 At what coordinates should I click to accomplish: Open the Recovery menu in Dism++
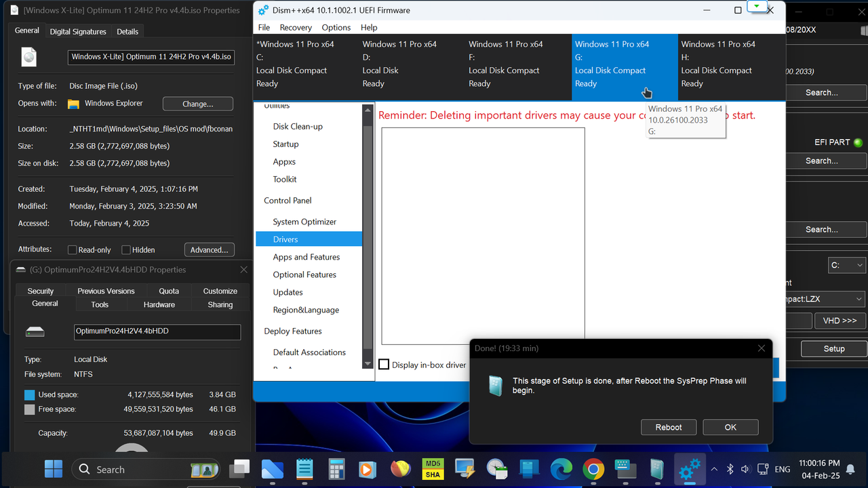click(296, 27)
